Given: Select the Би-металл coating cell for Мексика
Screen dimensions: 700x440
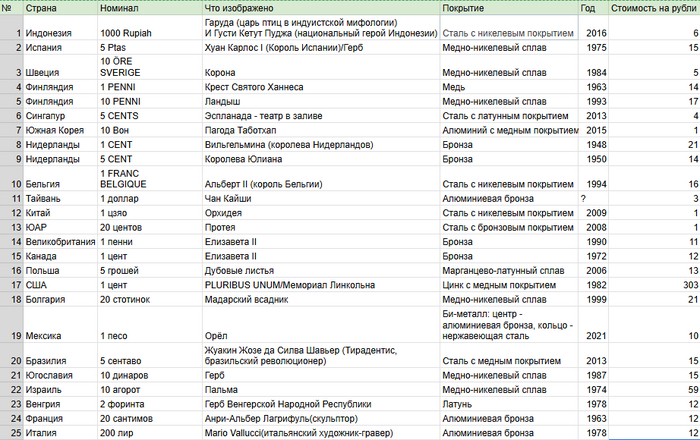Looking at the screenshot, I should coord(509,325).
